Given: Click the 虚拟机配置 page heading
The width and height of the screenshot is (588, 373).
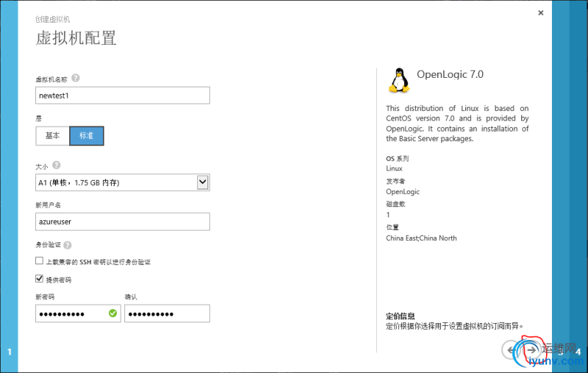Looking at the screenshot, I should 76,38.
